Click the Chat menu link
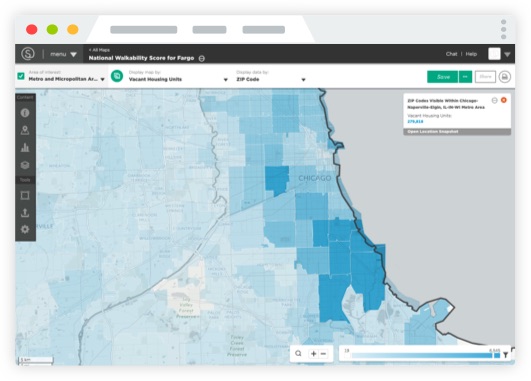This screenshot has width=531, height=381. tap(451, 54)
